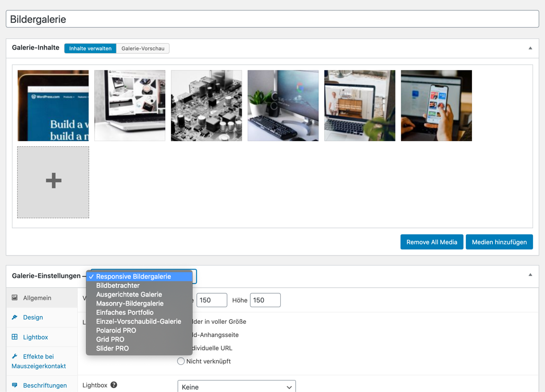Open the Allgemein settings tab
This screenshot has width=545, height=392.
click(37, 298)
